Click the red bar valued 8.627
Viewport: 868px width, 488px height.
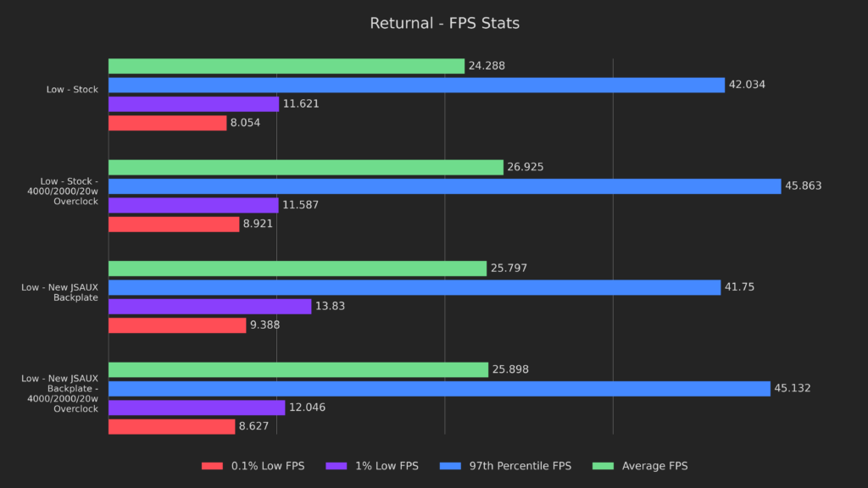coord(171,426)
